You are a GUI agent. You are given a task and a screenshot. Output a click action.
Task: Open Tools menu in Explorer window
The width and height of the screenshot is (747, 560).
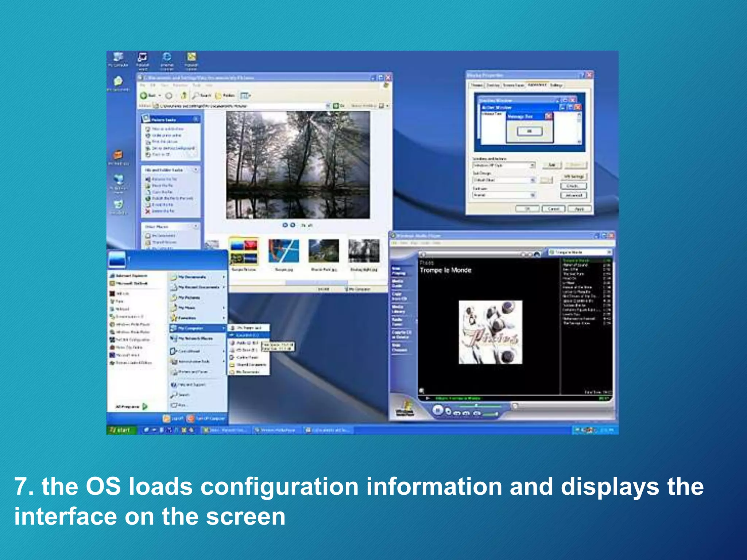pos(197,85)
